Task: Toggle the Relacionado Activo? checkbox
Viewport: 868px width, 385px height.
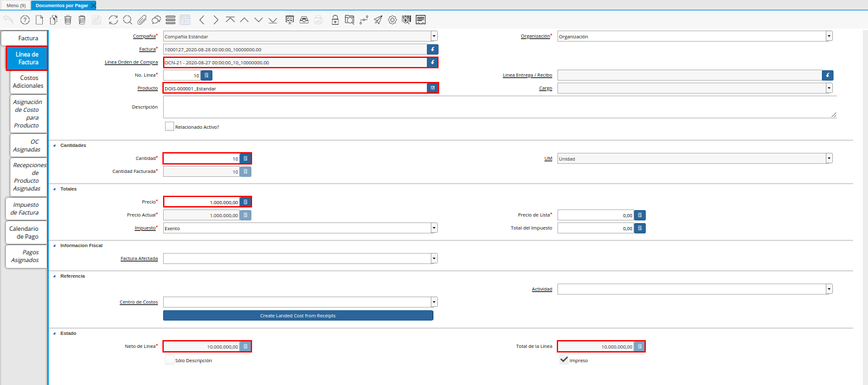Action: click(x=170, y=127)
